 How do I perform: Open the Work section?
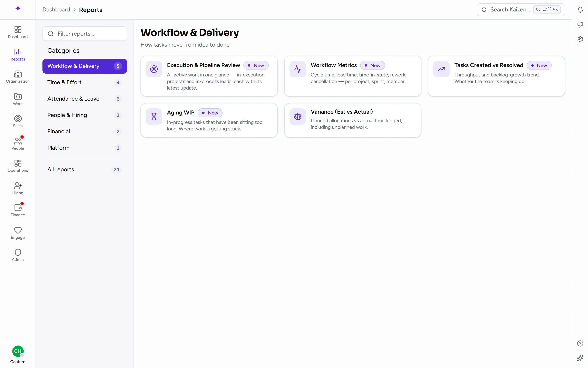pyautogui.click(x=18, y=99)
